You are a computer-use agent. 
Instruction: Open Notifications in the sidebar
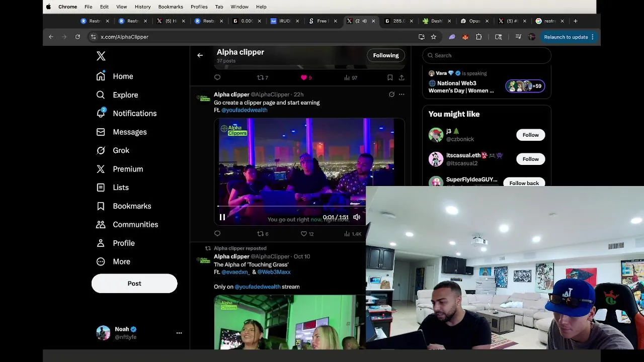[126, 113]
